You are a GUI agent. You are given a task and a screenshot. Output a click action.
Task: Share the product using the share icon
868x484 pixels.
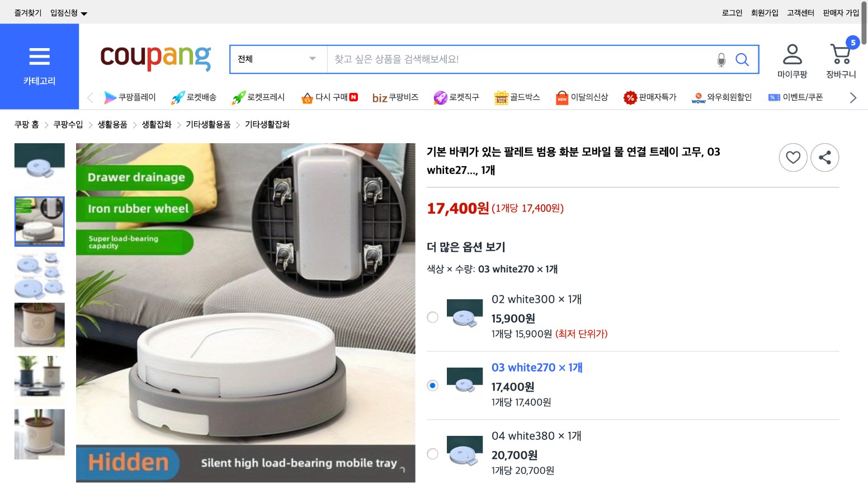(825, 157)
